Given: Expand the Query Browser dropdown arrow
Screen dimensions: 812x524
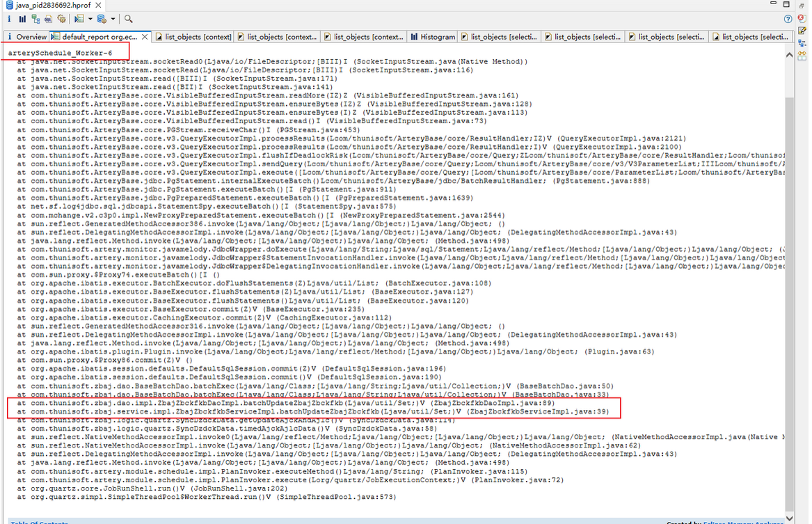Looking at the screenshot, I should coord(113,19).
